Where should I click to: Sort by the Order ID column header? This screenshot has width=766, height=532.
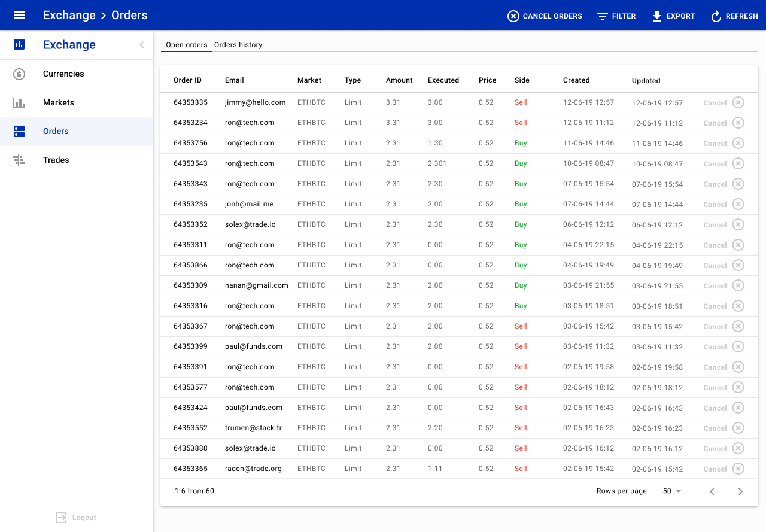[x=187, y=80]
